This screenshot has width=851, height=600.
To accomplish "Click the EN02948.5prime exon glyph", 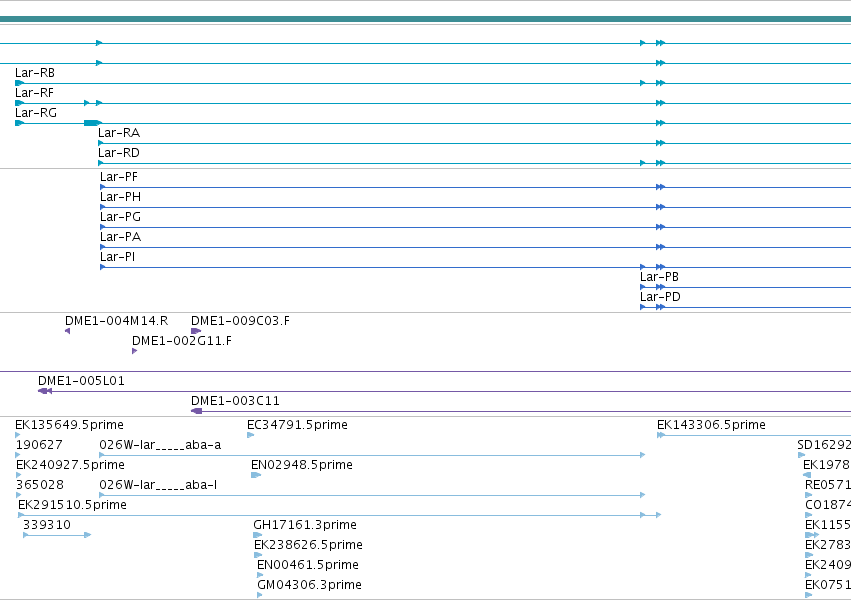I will click(x=256, y=475).
